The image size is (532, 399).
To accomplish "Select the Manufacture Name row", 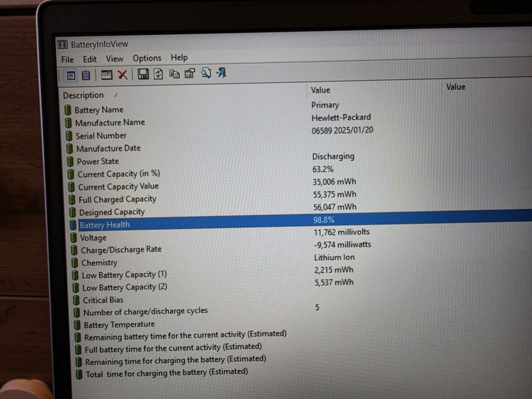I will coord(110,123).
